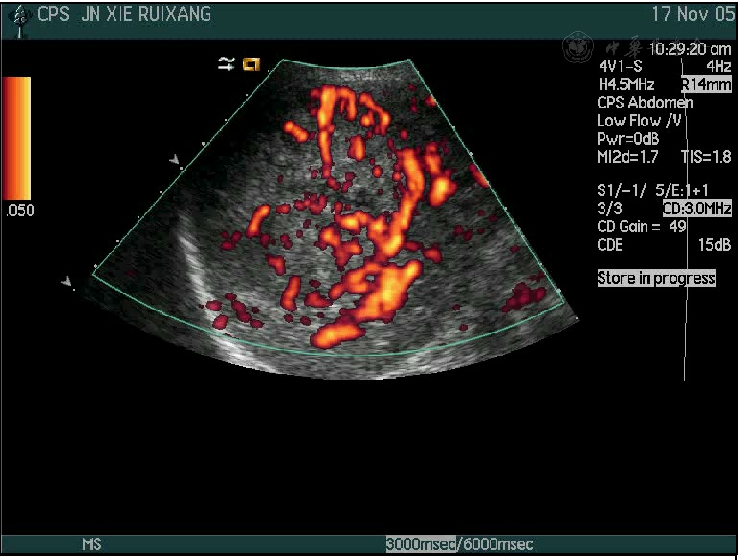Select the highlighted R14mm field
Viewport: 740px width, 560px height.
pyautogui.click(x=706, y=84)
